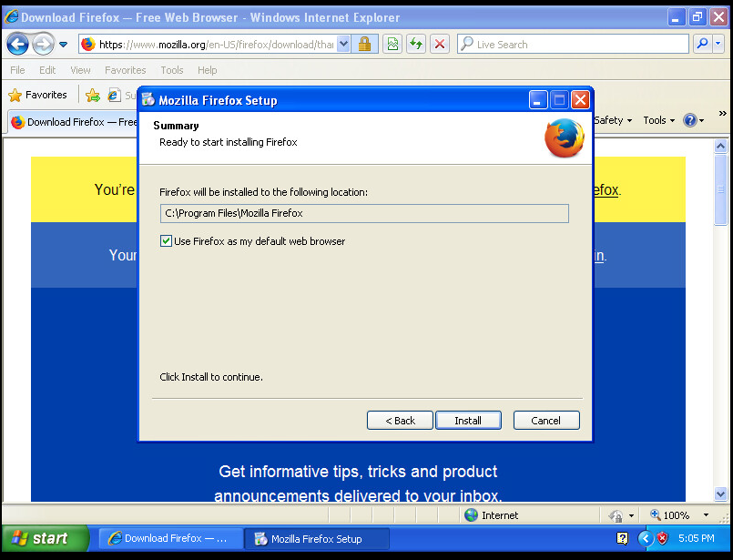The width and height of the screenshot is (733, 560).
Task: Click the Install button in Firefox Setup
Action: (468, 421)
